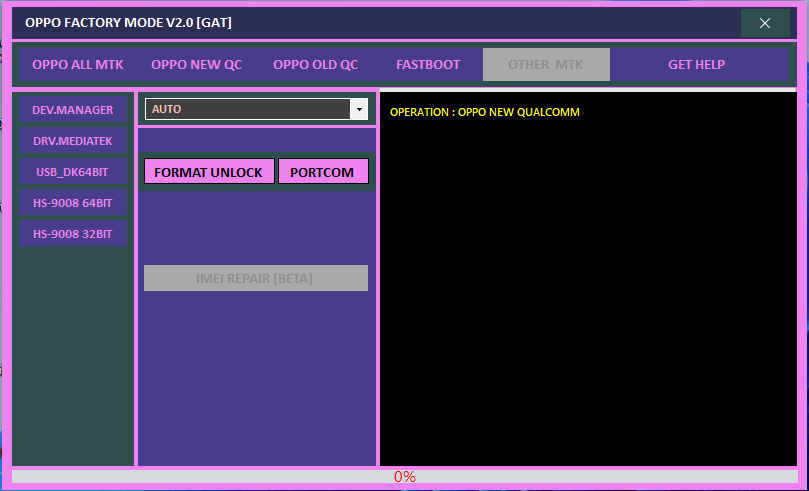
Task: Open the OPPO NEW QC tab
Action: [196, 65]
